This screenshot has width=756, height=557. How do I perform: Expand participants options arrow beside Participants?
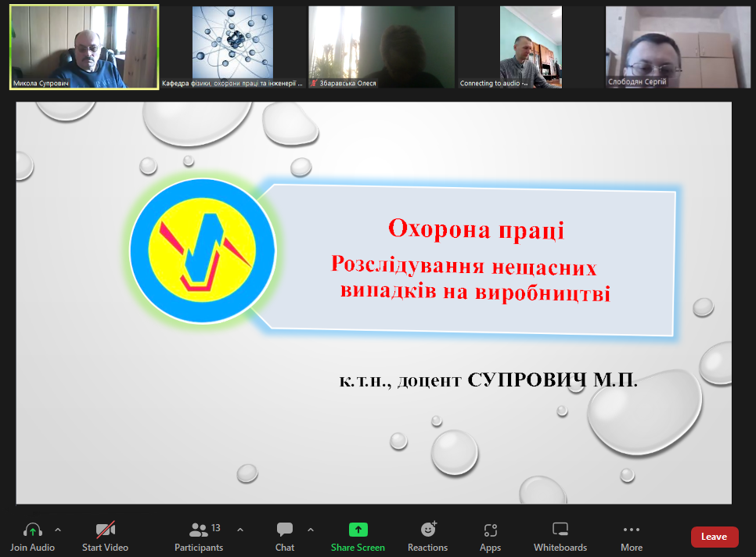pos(240,530)
